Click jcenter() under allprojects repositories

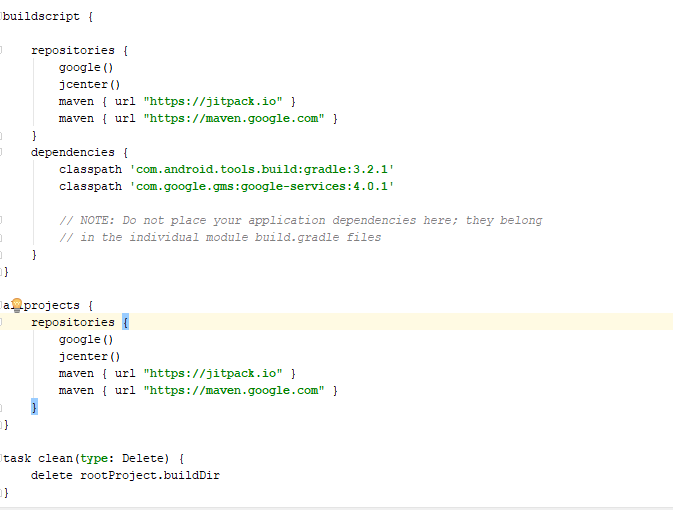(89, 356)
